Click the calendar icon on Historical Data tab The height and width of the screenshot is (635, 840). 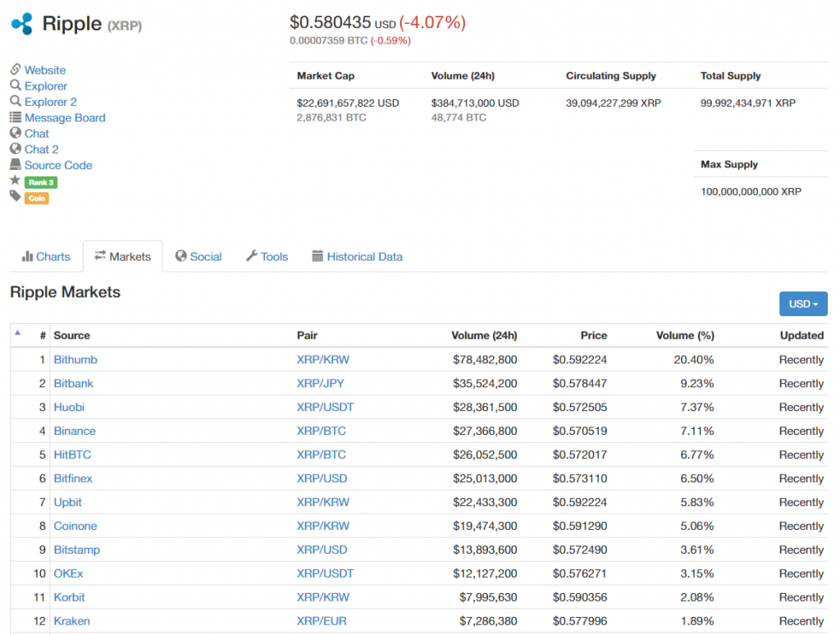click(317, 256)
